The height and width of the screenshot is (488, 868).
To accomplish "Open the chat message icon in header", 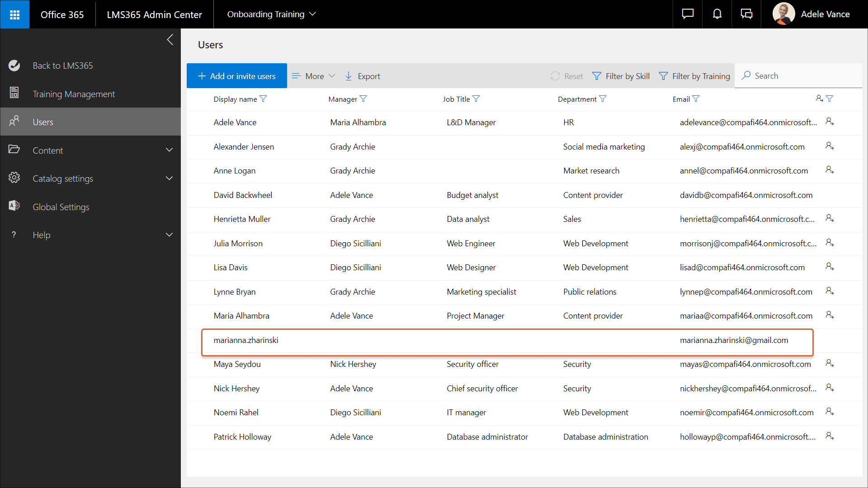I will tap(688, 14).
